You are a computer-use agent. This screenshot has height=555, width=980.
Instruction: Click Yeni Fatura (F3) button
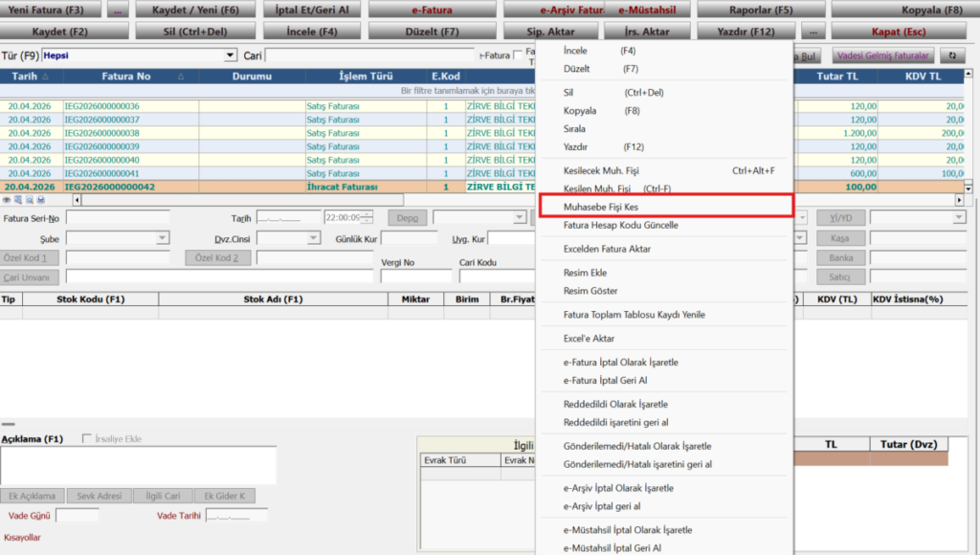coord(52,10)
